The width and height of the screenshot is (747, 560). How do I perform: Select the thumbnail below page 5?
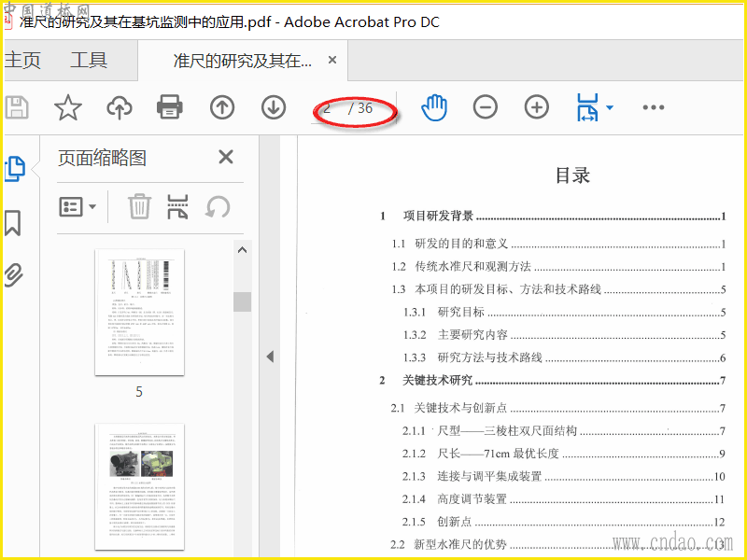139,487
